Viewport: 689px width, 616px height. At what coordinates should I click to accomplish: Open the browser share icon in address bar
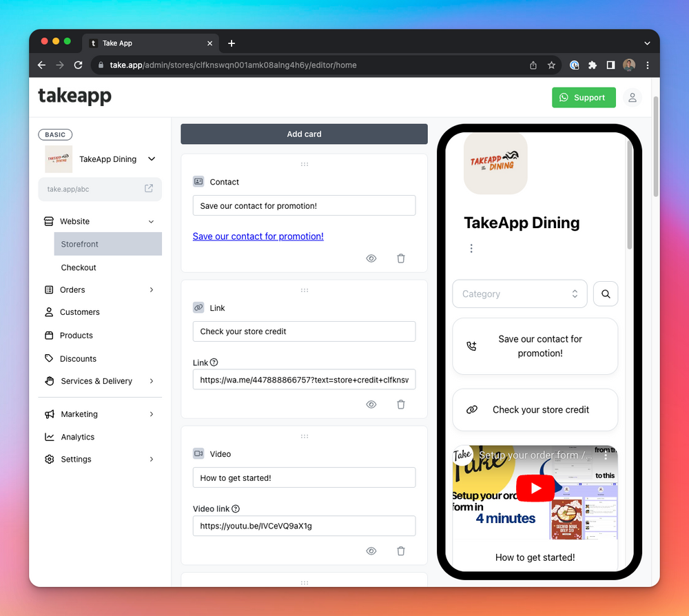pos(533,65)
